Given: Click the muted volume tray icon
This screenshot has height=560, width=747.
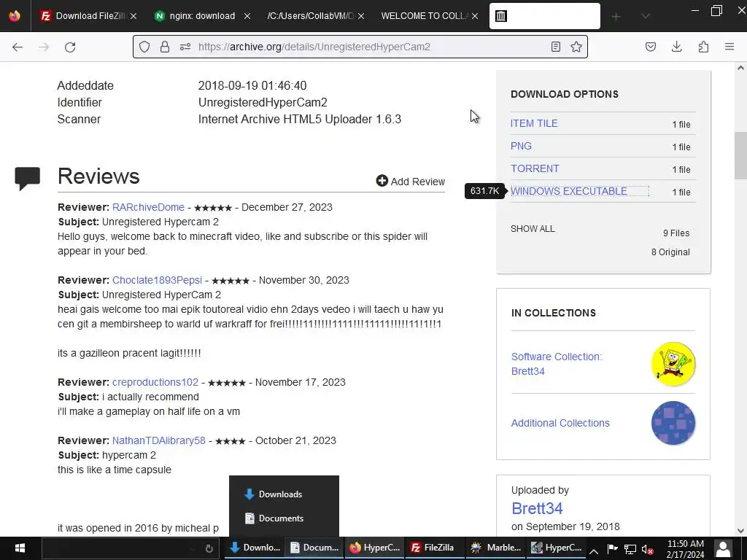Looking at the screenshot, I should click(648, 550).
